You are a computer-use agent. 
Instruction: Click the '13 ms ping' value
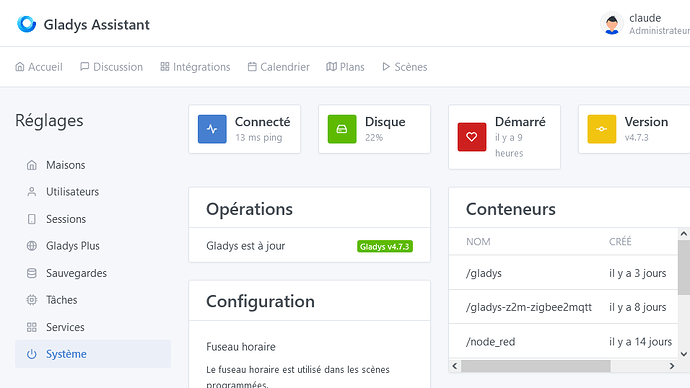click(x=259, y=138)
